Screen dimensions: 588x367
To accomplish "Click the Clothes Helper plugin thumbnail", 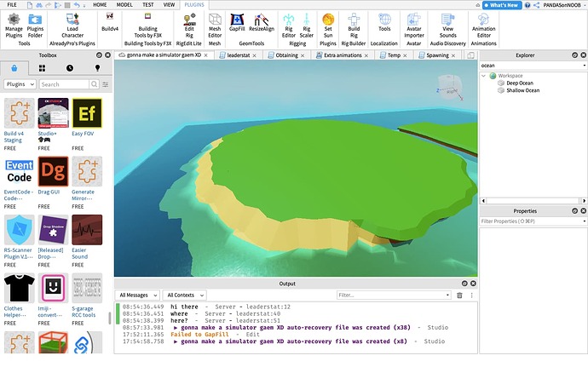I will tap(19, 288).
